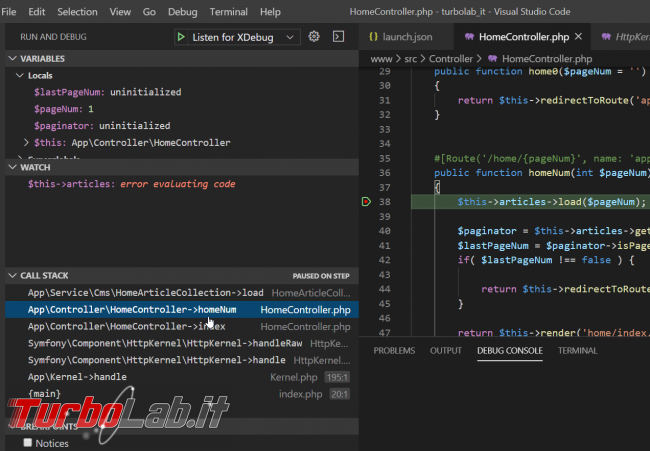Open the Help menu
Viewport: 650px width, 451px height.
tap(270, 12)
